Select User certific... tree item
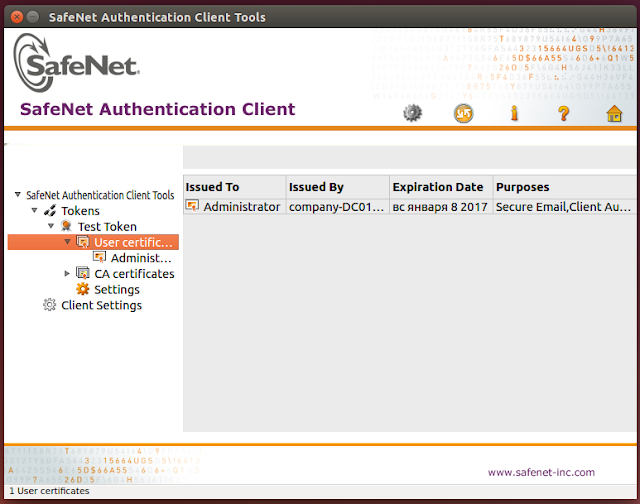The height and width of the screenshot is (504, 640). coord(133,242)
